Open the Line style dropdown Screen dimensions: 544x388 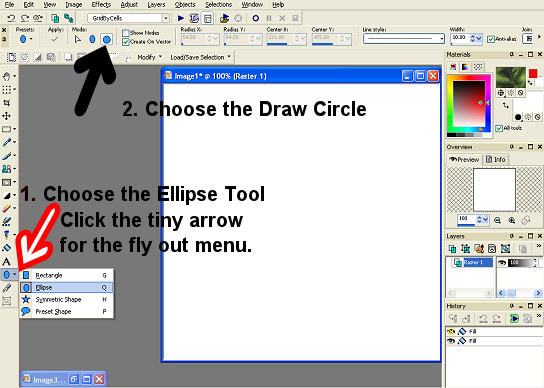click(442, 39)
